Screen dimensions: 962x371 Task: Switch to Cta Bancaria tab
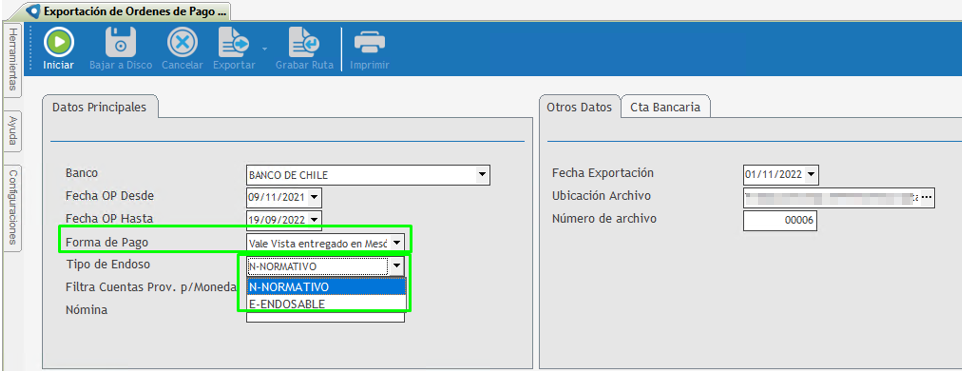click(665, 107)
